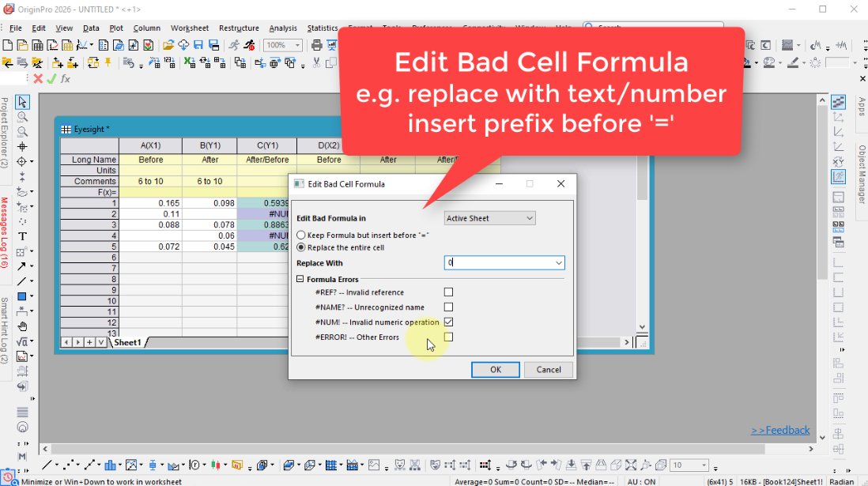This screenshot has height=486, width=868.
Task: Collapse the Formula Errors section
Action: click(x=300, y=280)
